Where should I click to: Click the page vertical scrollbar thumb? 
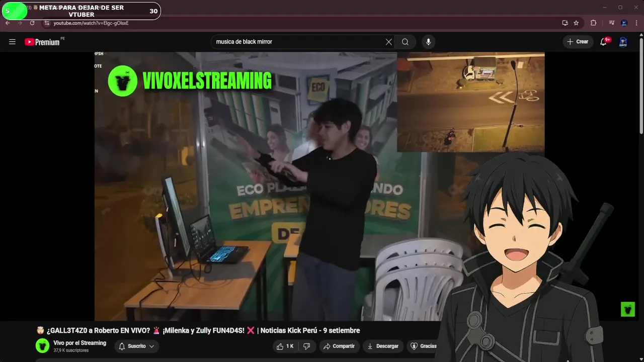[x=641, y=86]
